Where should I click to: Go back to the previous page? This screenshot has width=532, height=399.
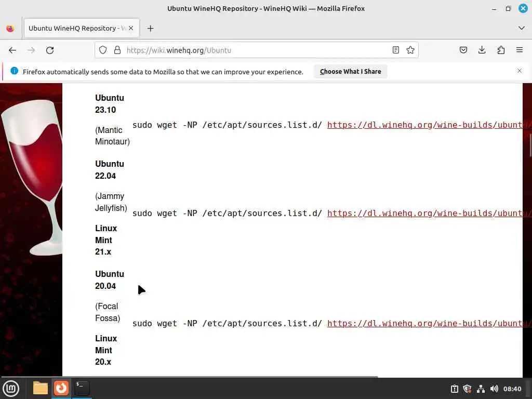coord(12,50)
